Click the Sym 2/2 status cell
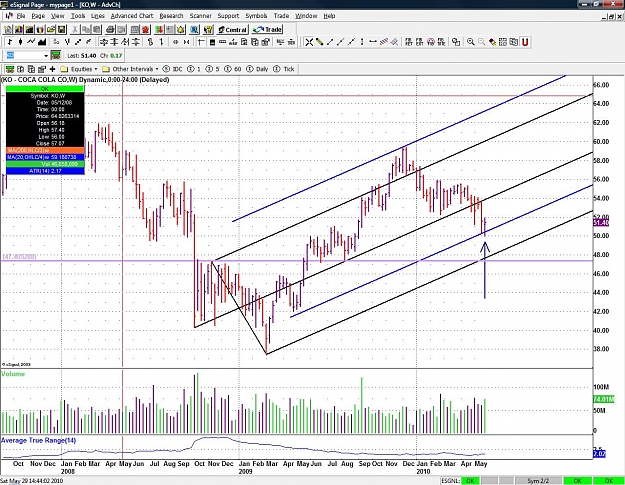Viewport: 625px width, 485px height. click(x=539, y=481)
